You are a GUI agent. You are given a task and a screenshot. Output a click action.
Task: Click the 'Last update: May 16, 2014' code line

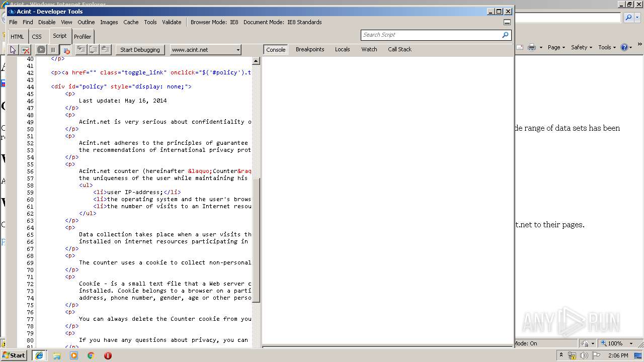(x=123, y=101)
